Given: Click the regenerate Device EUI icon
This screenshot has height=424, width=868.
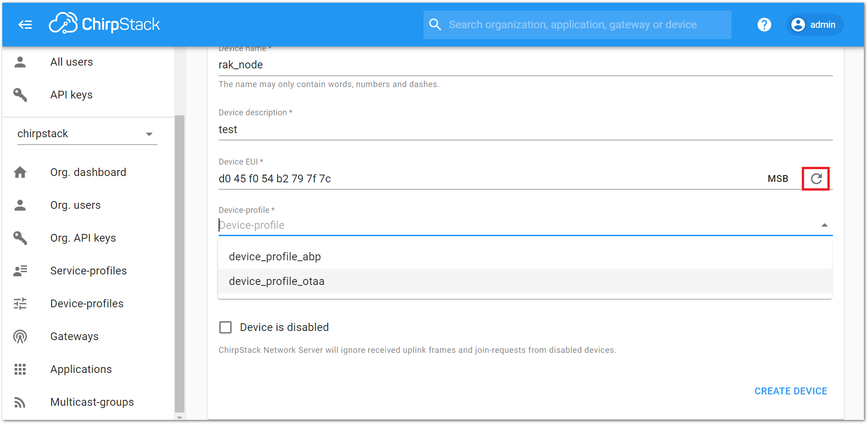Looking at the screenshot, I should tap(816, 179).
